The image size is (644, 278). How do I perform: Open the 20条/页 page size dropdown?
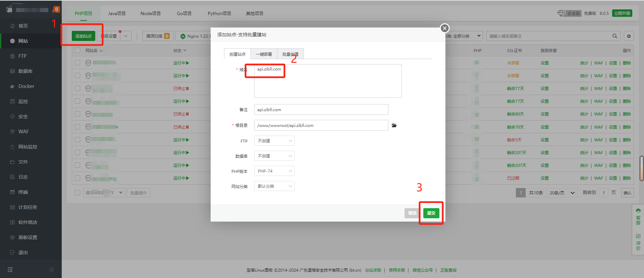[562, 193]
